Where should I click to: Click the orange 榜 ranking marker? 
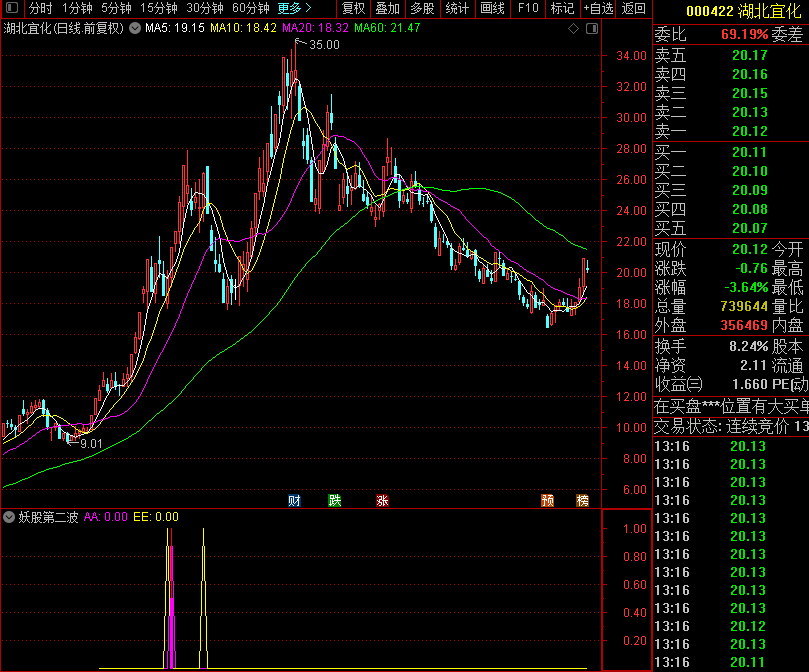(x=582, y=500)
